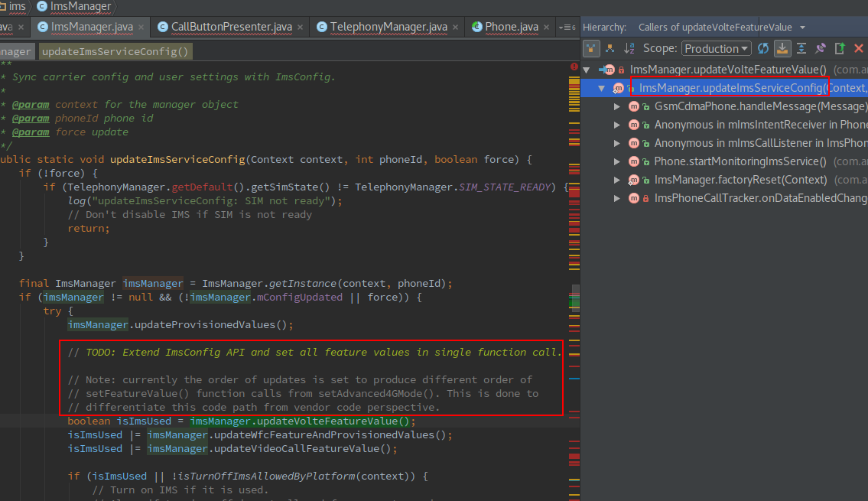
Task: Click red lock icon on ImsPhoneCallTracker row
Action: [645, 199]
